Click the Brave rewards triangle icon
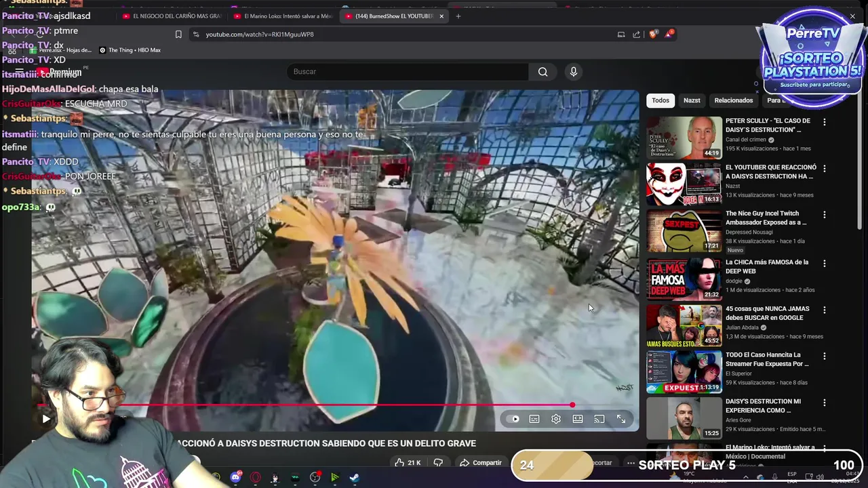 [669, 34]
